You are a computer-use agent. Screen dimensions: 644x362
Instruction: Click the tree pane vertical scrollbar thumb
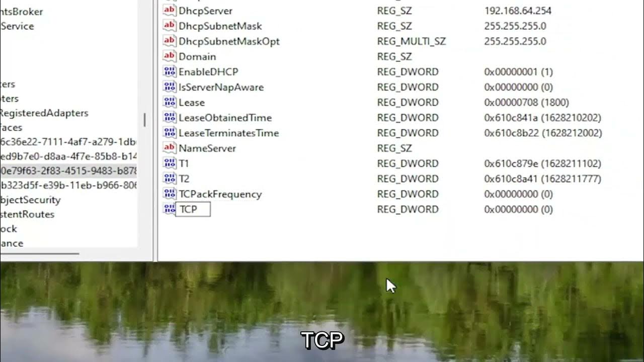pos(144,120)
